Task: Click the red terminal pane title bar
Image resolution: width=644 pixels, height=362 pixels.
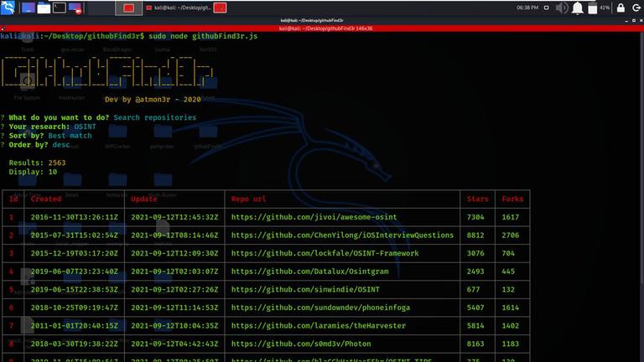Action: (322, 28)
